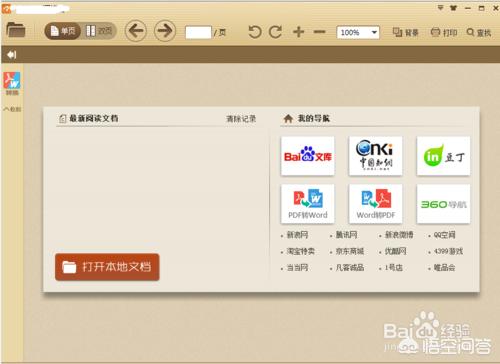The width and height of the screenshot is (500, 364).
Task: Go to previous page with left arrow
Action: tap(136, 31)
